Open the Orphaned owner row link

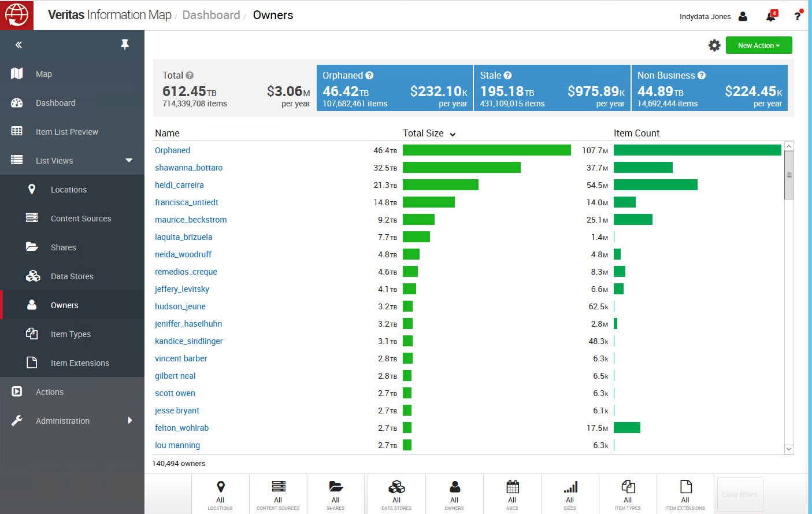[x=172, y=150]
